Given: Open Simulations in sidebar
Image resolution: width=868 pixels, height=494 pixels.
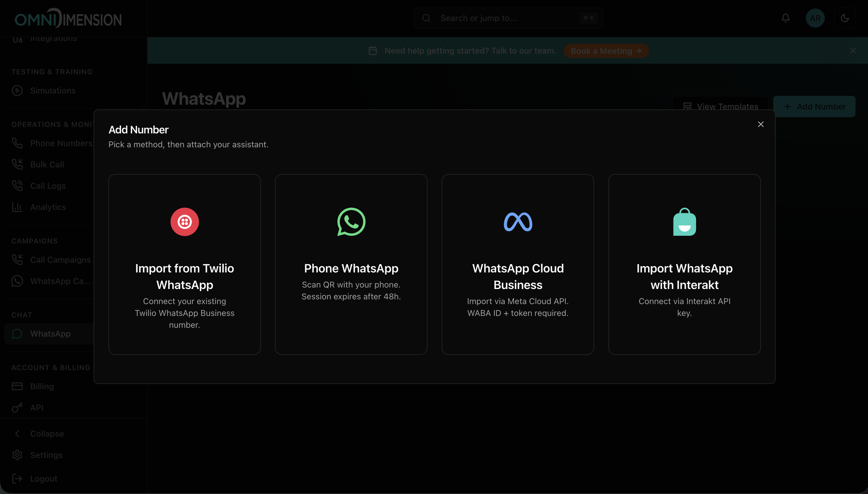Looking at the screenshot, I should 53,91.
